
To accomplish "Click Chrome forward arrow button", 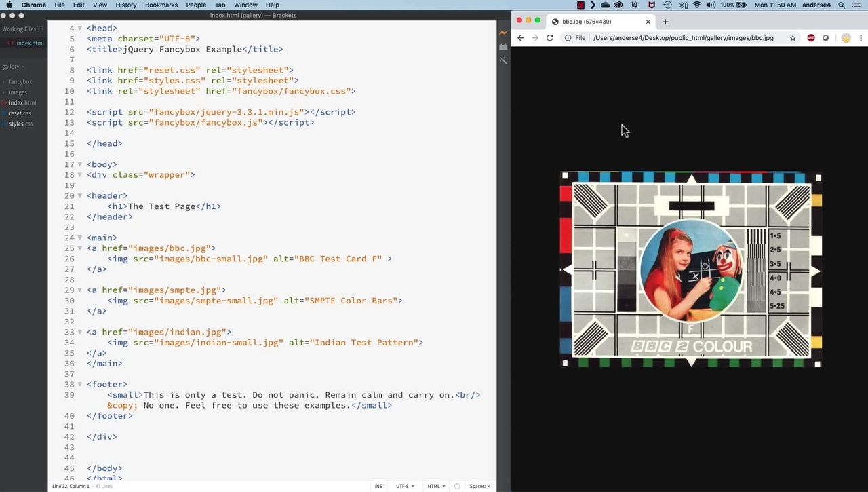I will 535,38.
